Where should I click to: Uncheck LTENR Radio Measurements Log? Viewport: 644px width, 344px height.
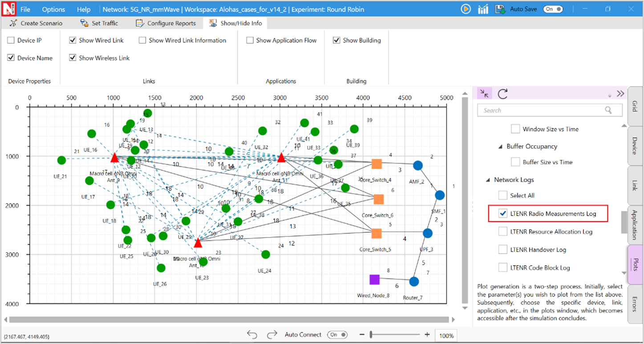[x=503, y=214]
